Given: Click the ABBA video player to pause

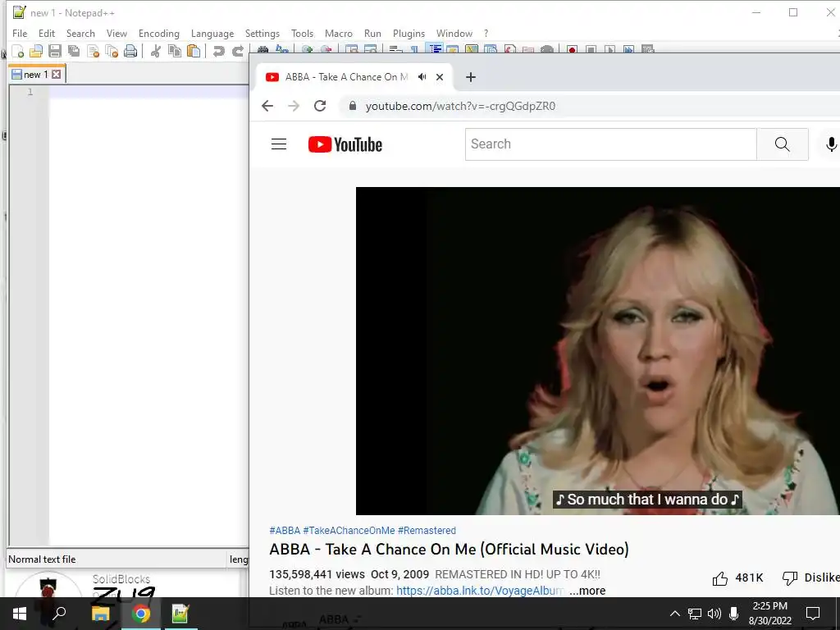Looking at the screenshot, I should [598, 351].
